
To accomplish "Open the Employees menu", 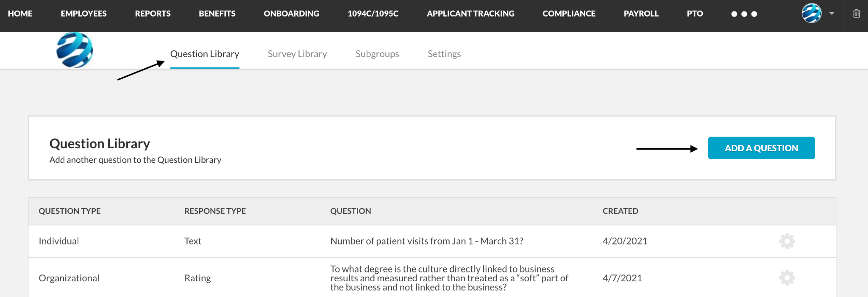I will point(83,14).
